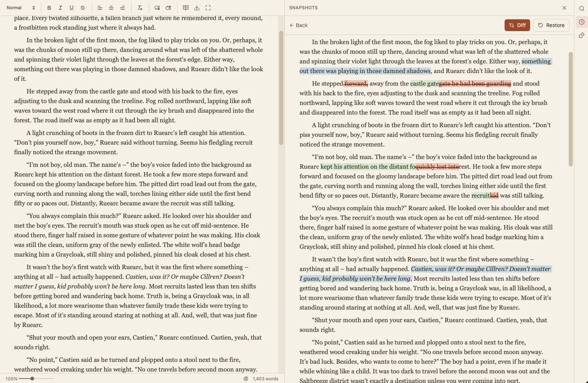Toggle italic formatting
The height and width of the screenshot is (383, 588).
coord(60,8)
